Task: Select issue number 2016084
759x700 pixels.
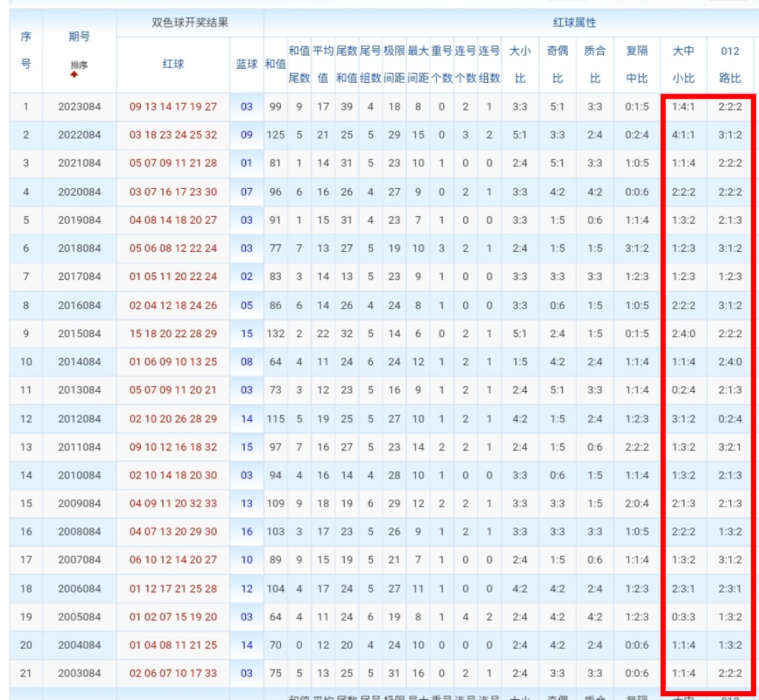Action: tap(79, 305)
